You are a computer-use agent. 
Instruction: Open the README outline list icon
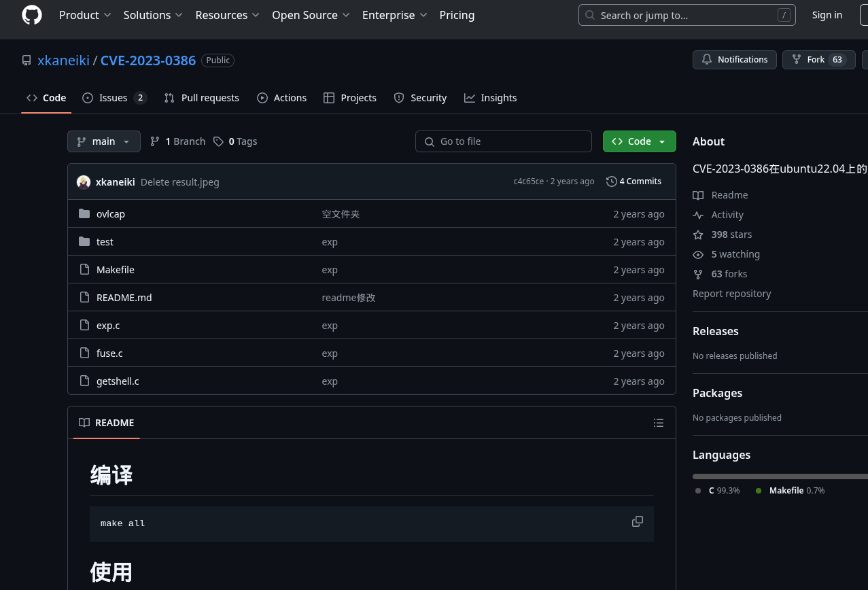point(659,423)
